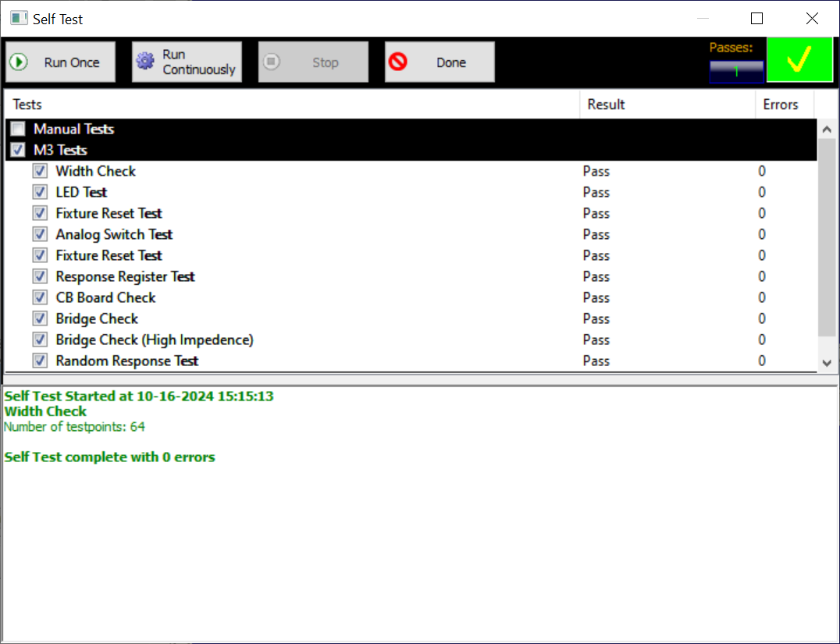Select the Random Response Test row

pos(411,361)
